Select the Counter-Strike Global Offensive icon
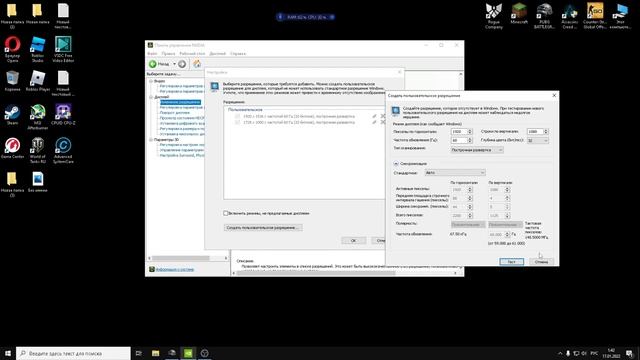 pos(595,16)
